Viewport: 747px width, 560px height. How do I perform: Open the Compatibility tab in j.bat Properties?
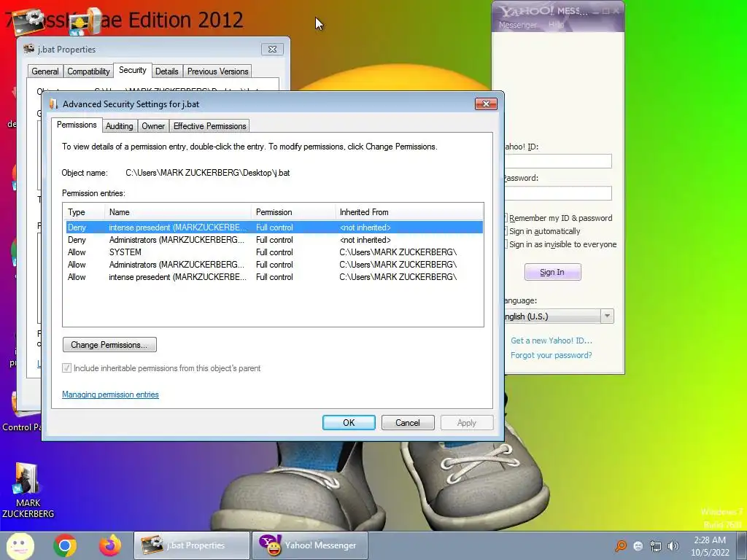coord(88,71)
